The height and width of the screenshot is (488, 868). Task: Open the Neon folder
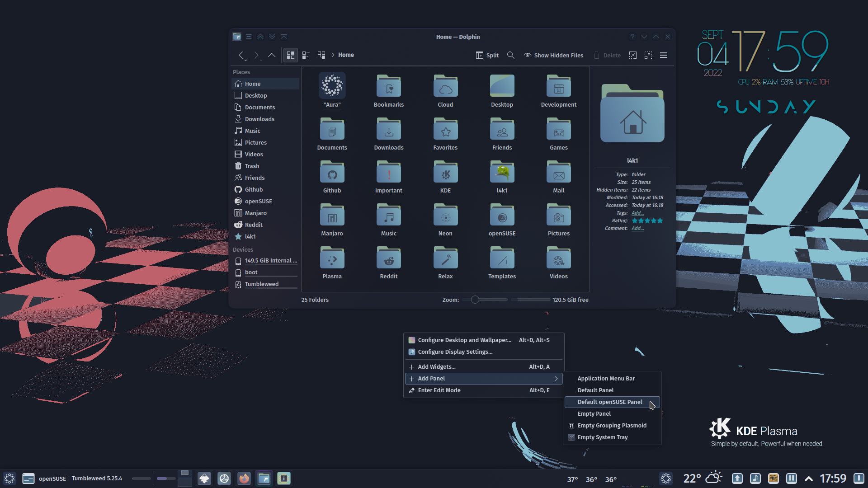click(x=445, y=220)
